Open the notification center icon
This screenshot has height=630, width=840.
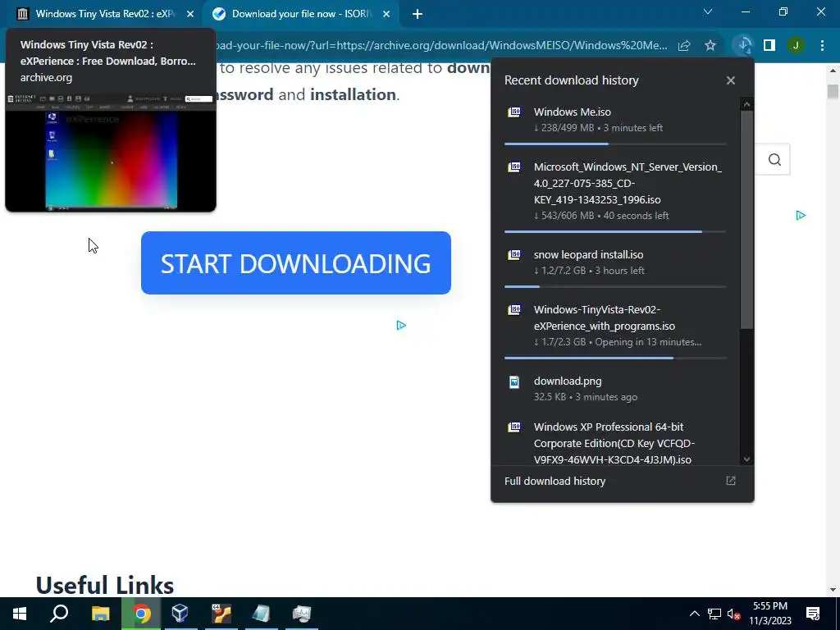point(813,614)
